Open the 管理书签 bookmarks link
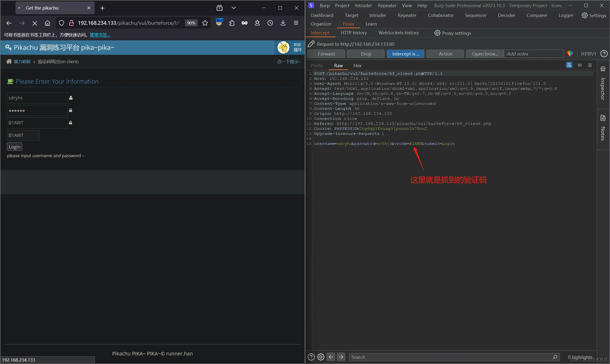This screenshot has height=364, width=610. (100, 35)
